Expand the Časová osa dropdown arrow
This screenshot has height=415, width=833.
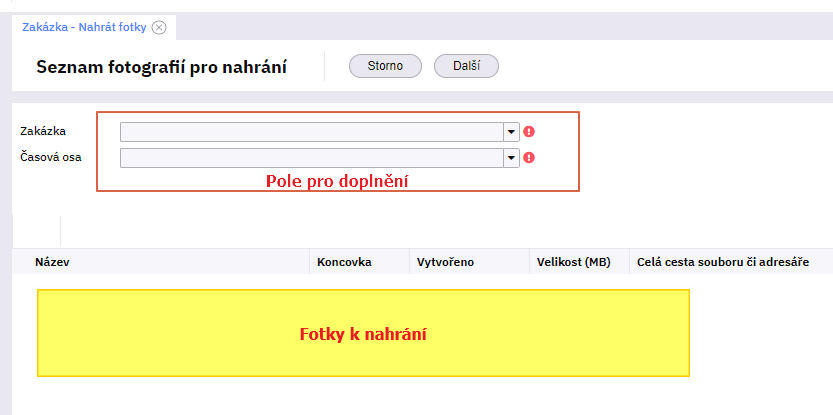pos(511,157)
